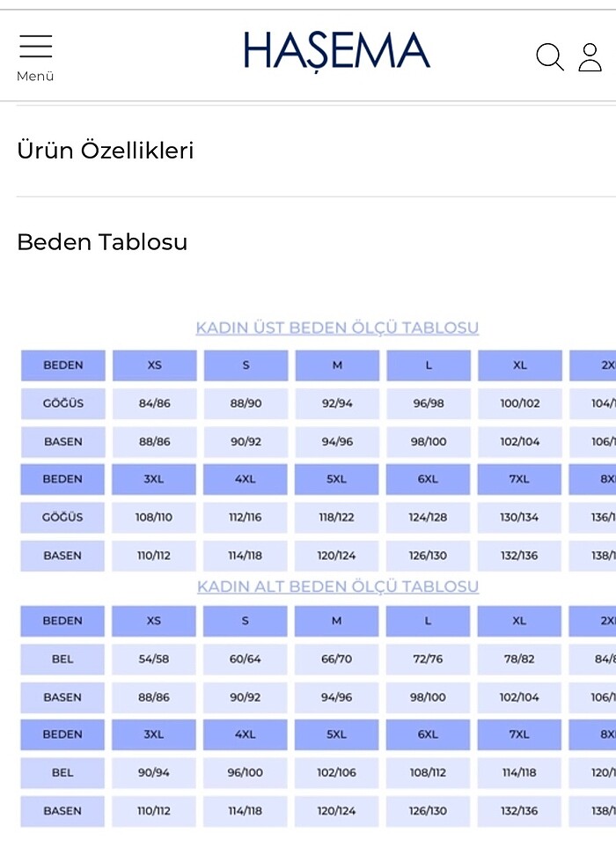Click the KADIN ALT BEDEN ÖLÇÜ TABLOSU link
616x863 pixels.
(x=338, y=586)
